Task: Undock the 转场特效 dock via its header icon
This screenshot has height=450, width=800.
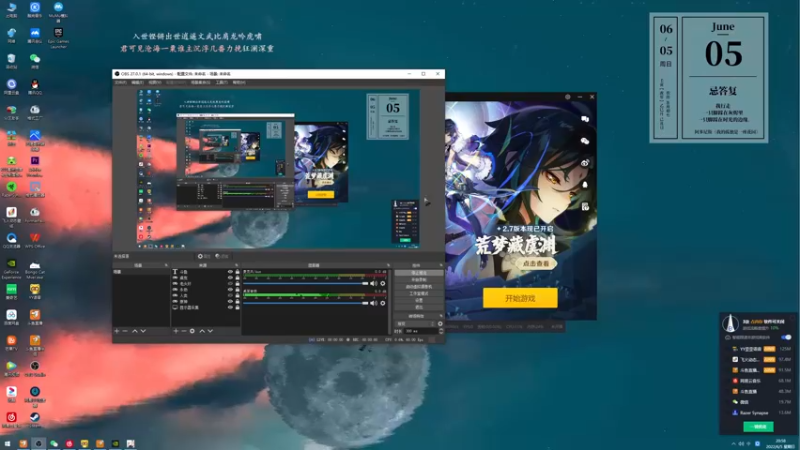Action: click(x=441, y=316)
